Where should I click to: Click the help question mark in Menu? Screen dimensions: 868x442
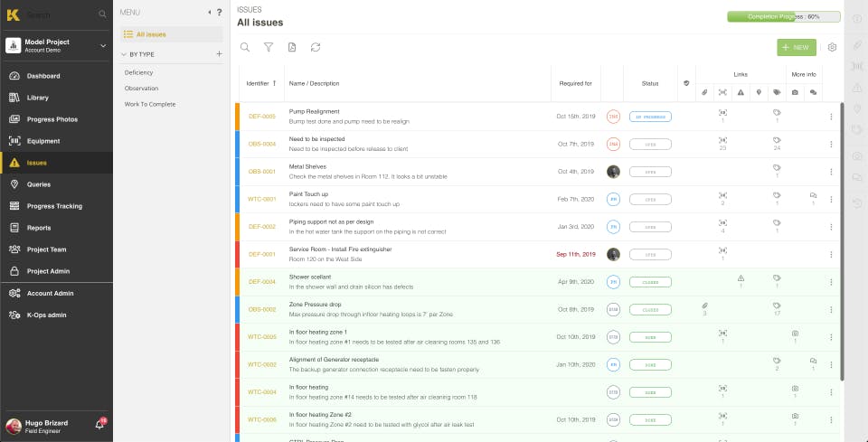[219, 12]
